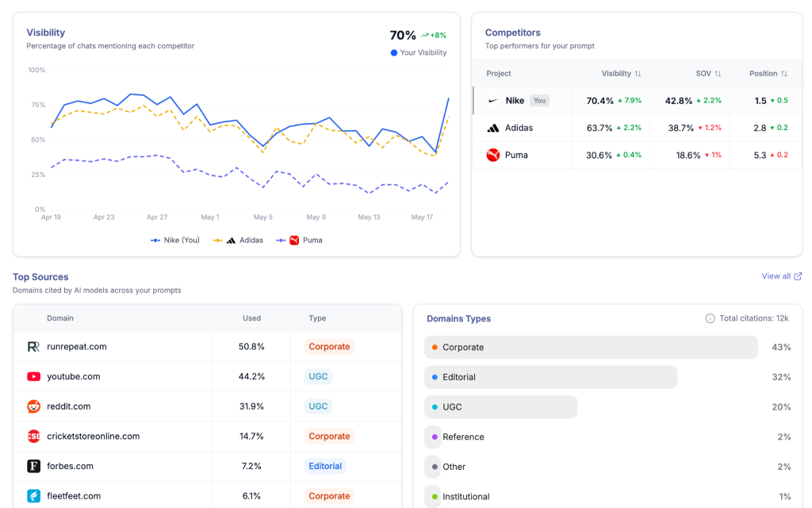This screenshot has height=508, width=812.
Task: Toggle Adidas series in chart legend
Action: click(x=238, y=241)
